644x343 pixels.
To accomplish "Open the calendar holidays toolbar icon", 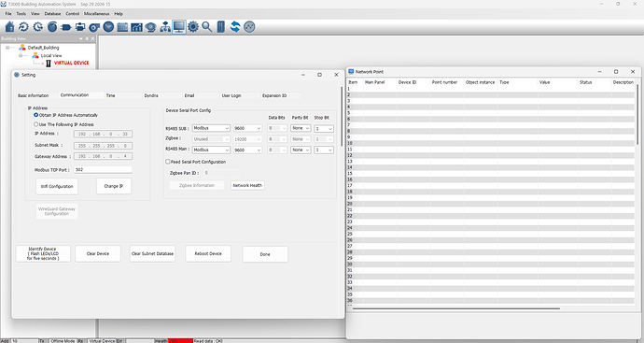I will [122, 27].
